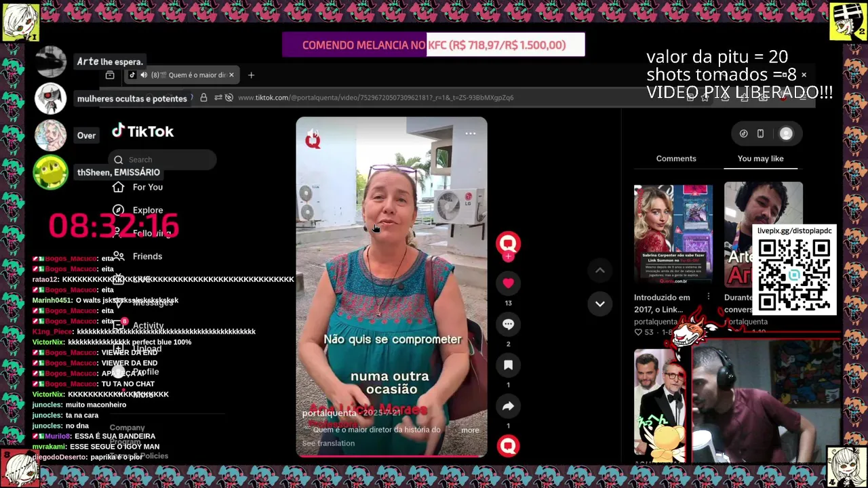Image resolution: width=868 pixels, height=488 pixels.
Task: Click portalquenta username on video
Action: click(329, 413)
